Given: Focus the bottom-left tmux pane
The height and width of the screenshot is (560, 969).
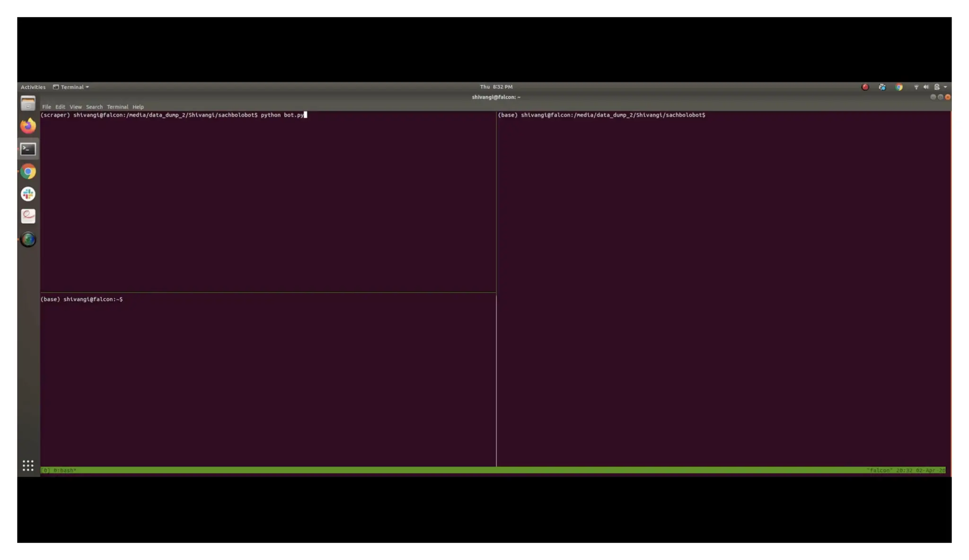Looking at the screenshot, I should pyautogui.click(x=268, y=378).
